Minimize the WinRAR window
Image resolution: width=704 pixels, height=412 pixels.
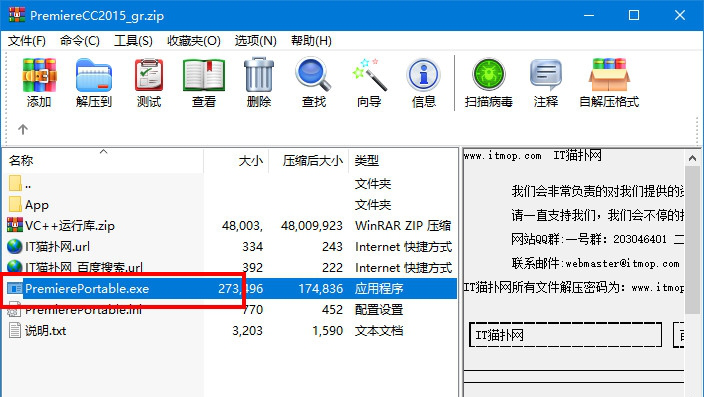pos(589,15)
